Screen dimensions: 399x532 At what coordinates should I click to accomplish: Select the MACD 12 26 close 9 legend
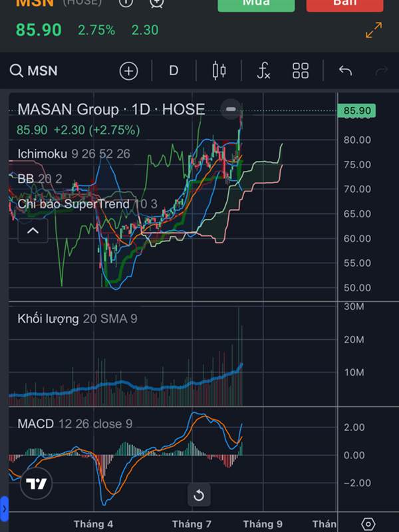click(x=74, y=424)
